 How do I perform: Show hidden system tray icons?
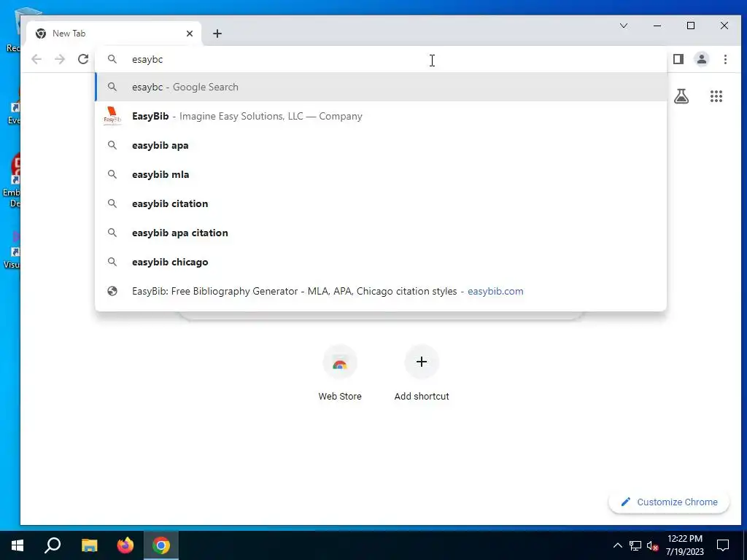click(x=617, y=545)
